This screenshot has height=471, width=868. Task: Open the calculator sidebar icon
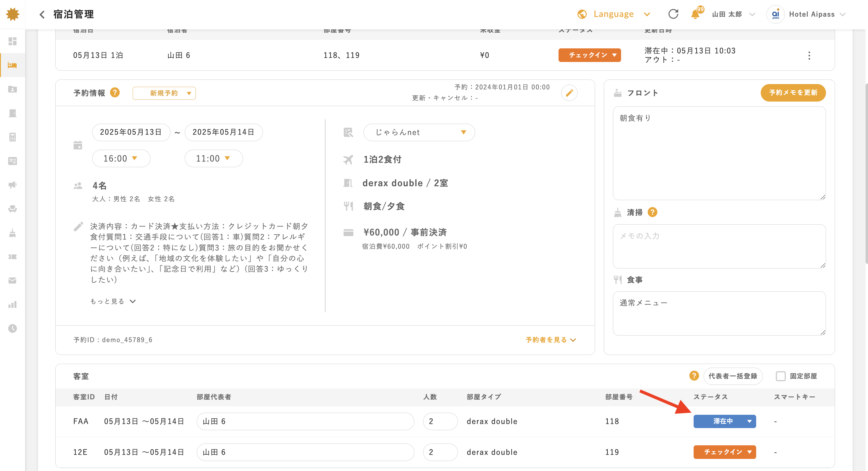tap(12, 137)
